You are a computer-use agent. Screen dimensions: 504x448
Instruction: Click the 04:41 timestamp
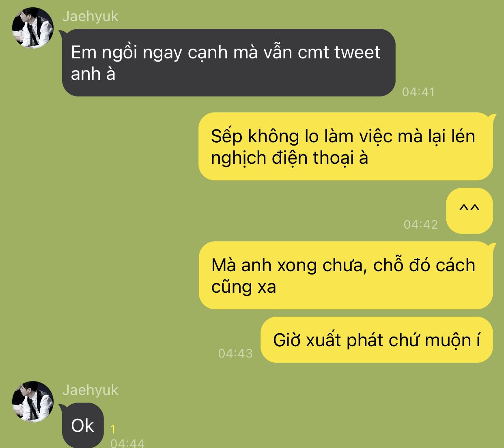point(418,92)
